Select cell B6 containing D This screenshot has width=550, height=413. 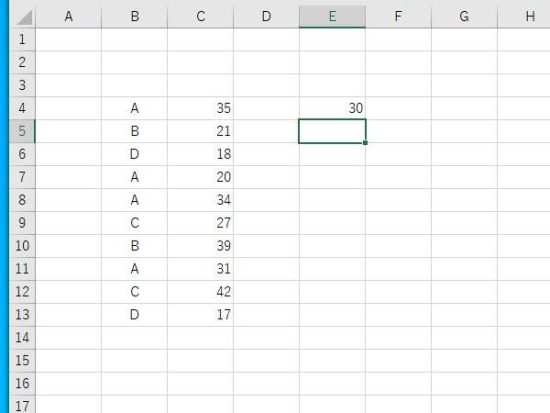click(135, 154)
